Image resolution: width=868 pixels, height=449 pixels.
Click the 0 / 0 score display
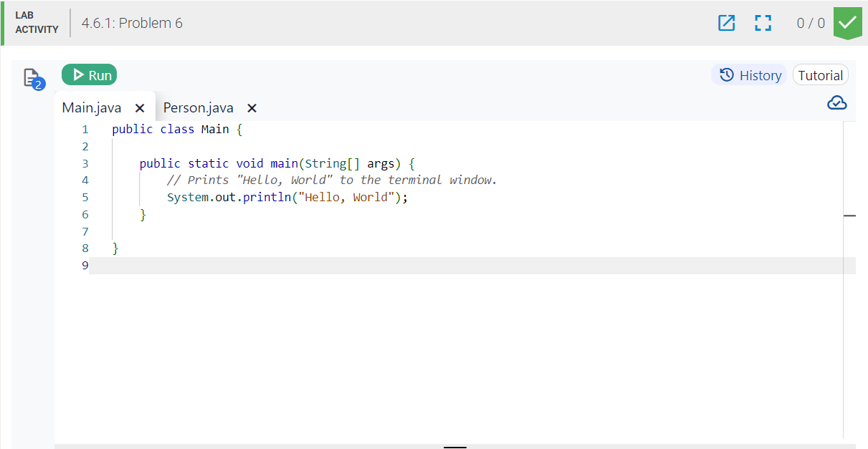(810, 23)
